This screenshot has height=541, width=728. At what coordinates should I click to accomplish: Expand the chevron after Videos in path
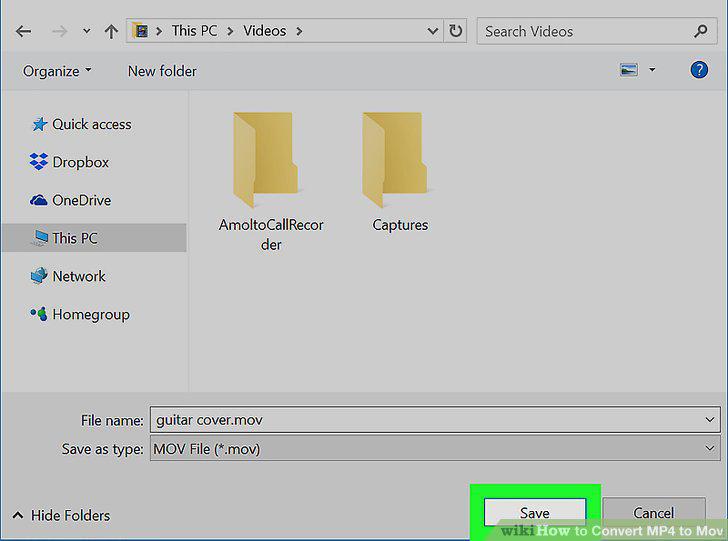tap(299, 31)
